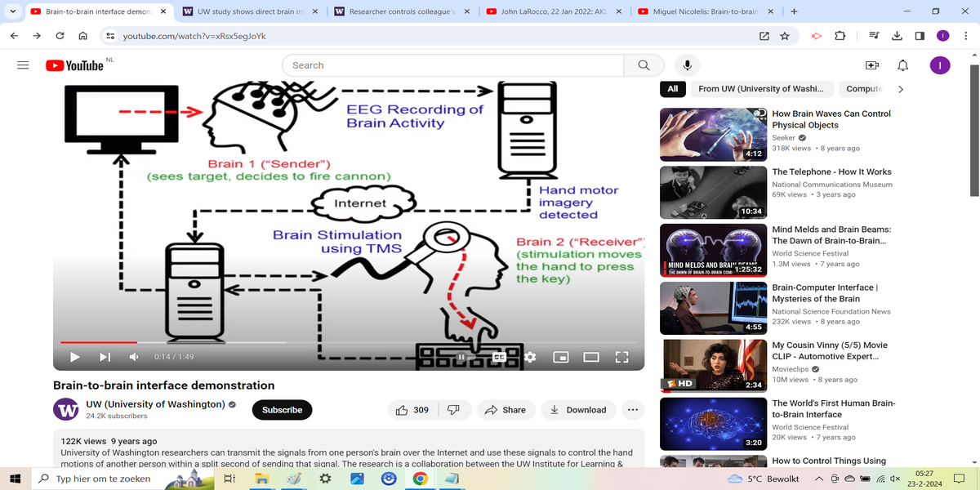Select the All filter chip
The height and width of the screenshot is (490, 980).
pyautogui.click(x=672, y=89)
